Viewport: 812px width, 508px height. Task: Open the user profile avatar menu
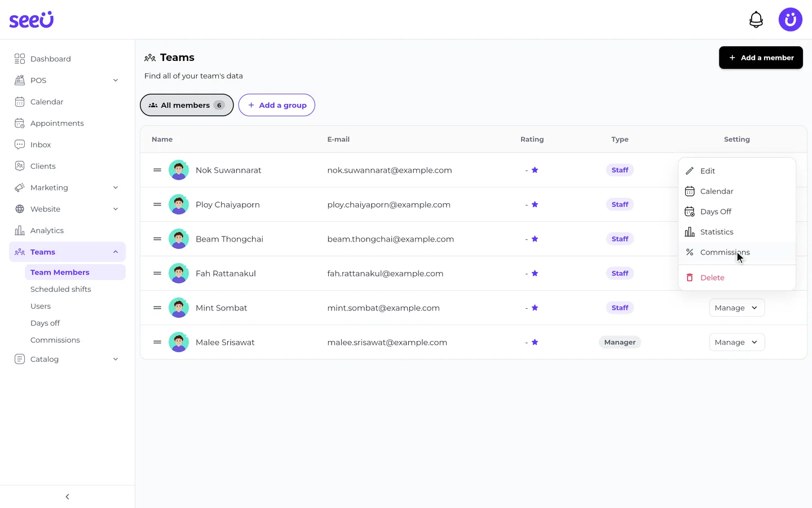[x=790, y=20]
